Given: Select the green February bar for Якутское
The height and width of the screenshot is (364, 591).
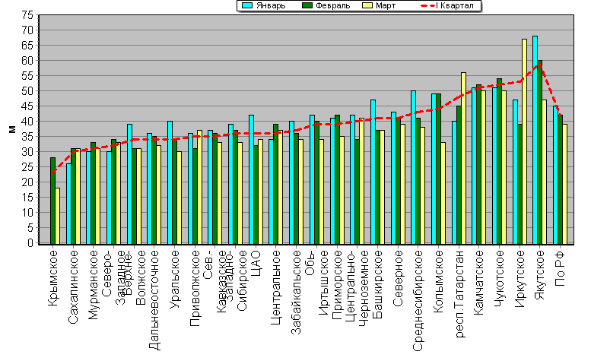Looking at the screenshot, I should pyautogui.click(x=540, y=152).
